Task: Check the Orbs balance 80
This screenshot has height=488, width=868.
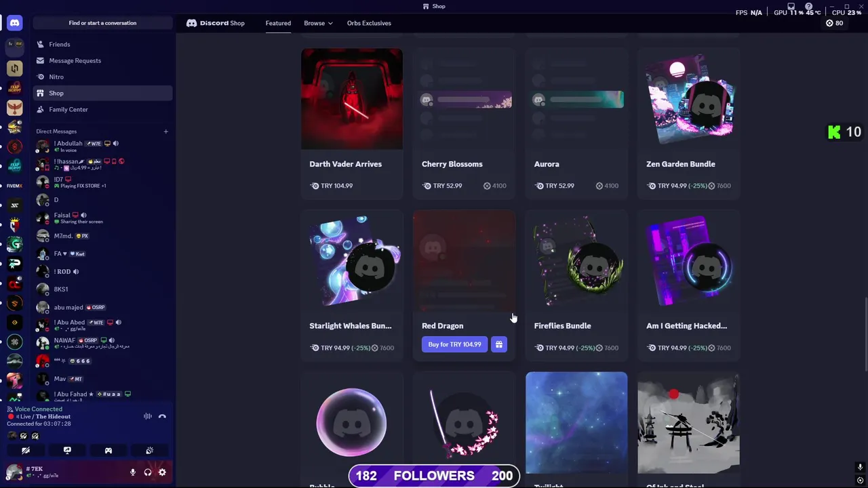Action: [835, 23]
